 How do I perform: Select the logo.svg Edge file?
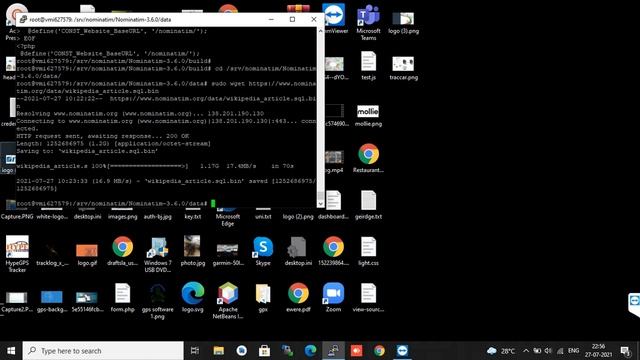[193, 298]
